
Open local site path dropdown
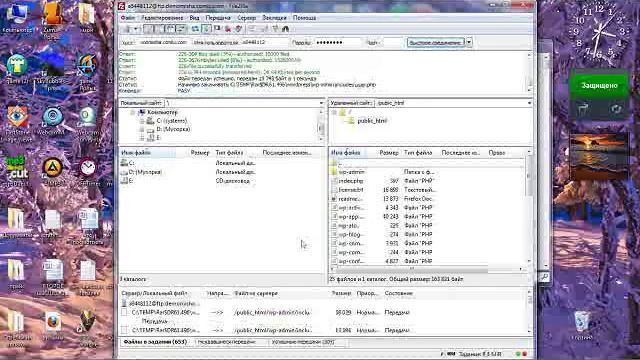click(321, 103)
